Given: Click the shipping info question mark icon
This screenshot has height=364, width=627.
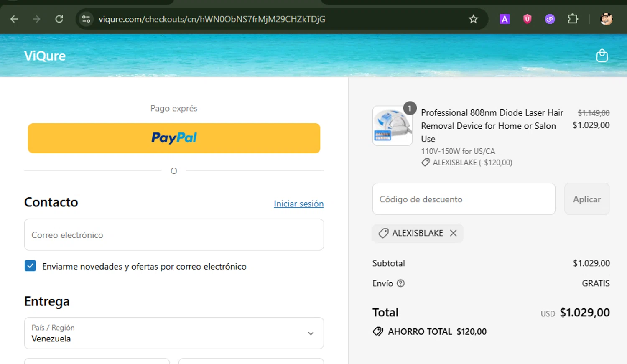Looking at the screenshot, I should coord(400,283).
